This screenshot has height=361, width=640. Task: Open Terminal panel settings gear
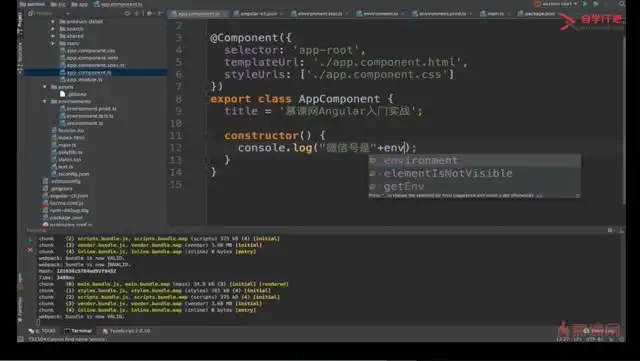610,230
